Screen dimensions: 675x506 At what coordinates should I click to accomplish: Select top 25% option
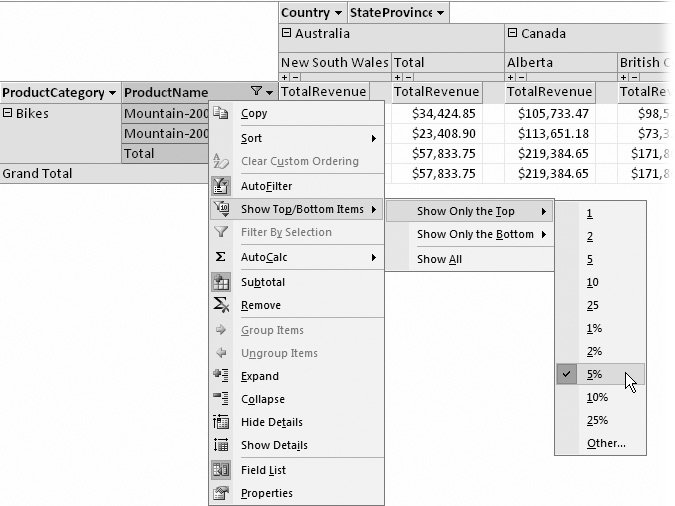[x=601, y=420]
